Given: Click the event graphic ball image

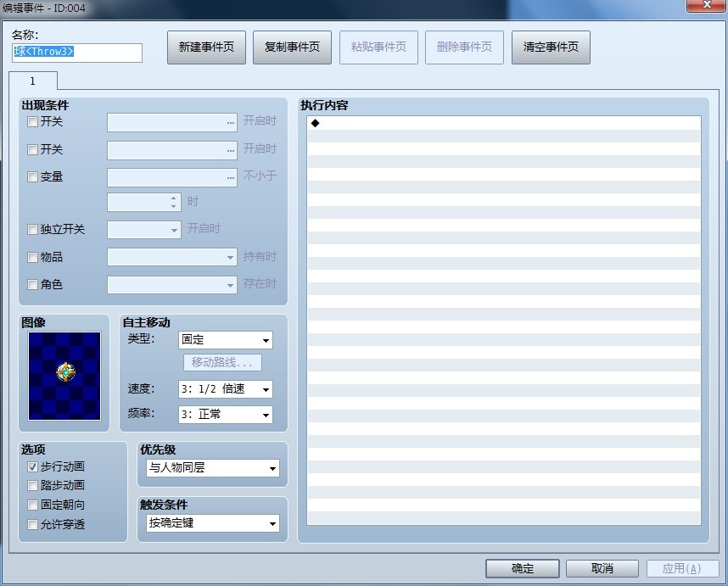Looking at the screenshot, I should [64, 376].
